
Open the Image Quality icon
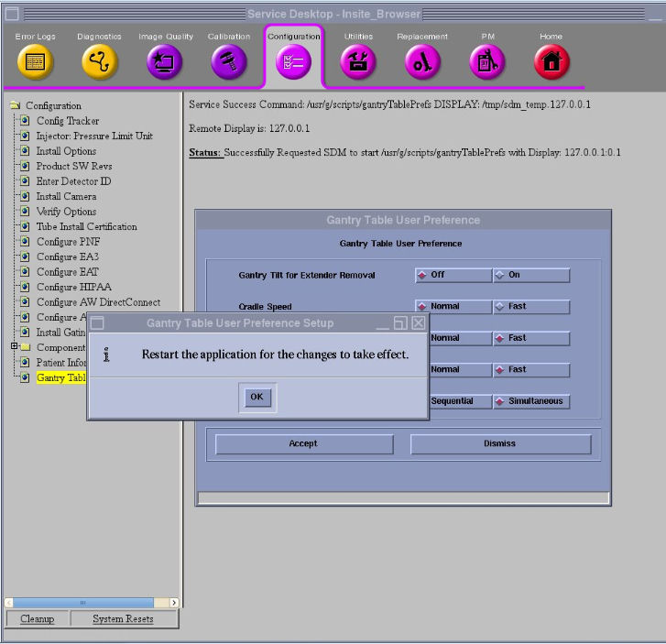[165, 62]
